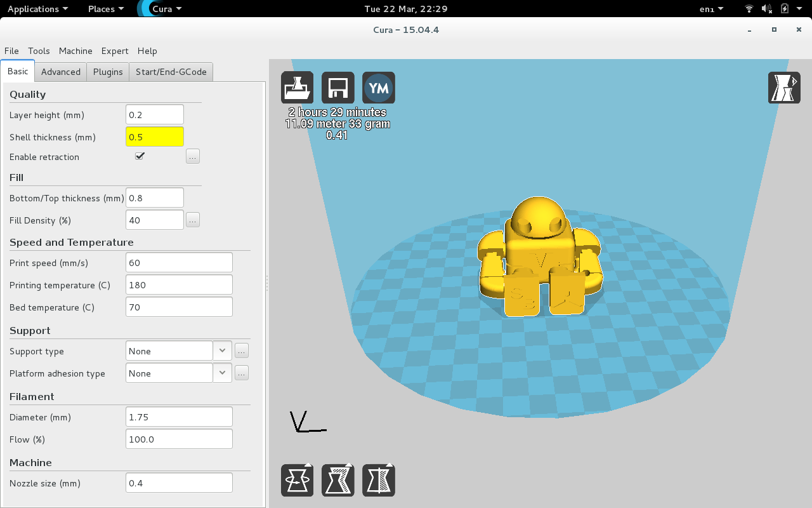Open the Expert menu
Screen dimensions: 812x508
(x=115, y=51)
